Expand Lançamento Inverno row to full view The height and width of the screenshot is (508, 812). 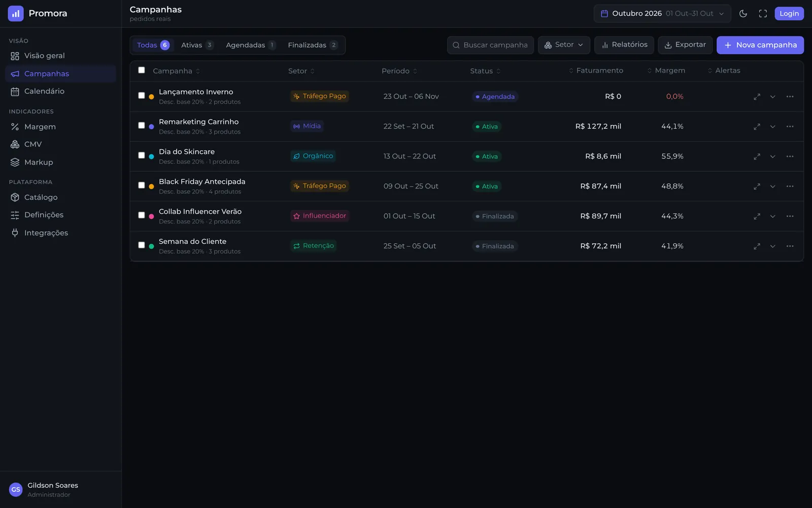tap(757, 97)
